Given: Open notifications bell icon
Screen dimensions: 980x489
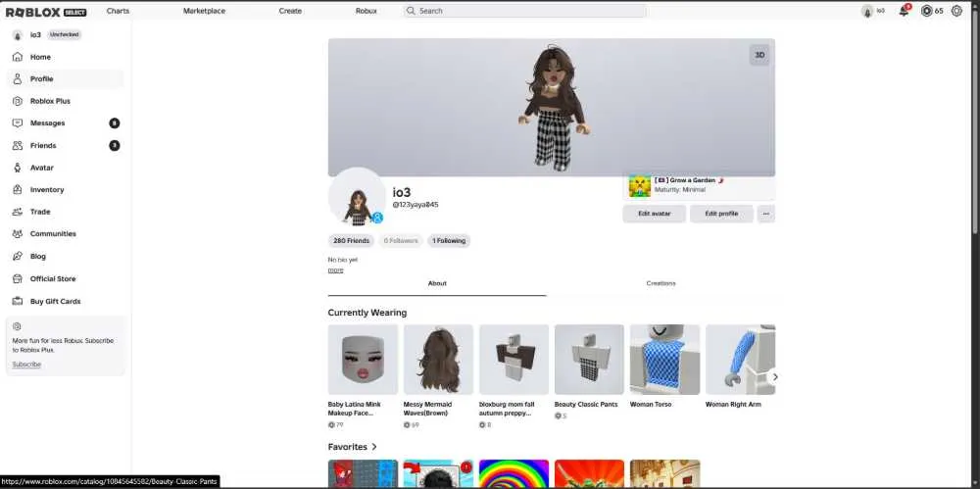Looking at the screenshot, I should [x=904, y=11].
